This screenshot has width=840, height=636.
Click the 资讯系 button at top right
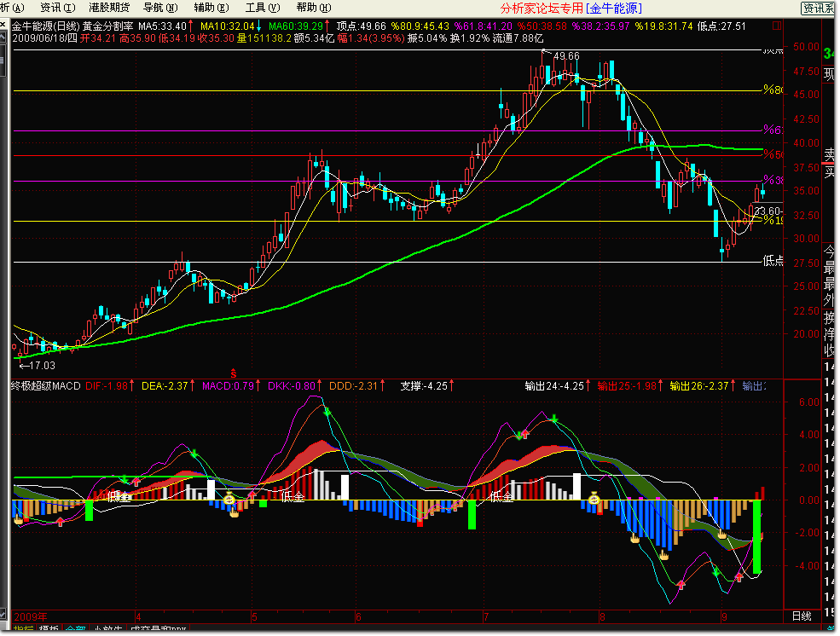(x=818, y=8)
